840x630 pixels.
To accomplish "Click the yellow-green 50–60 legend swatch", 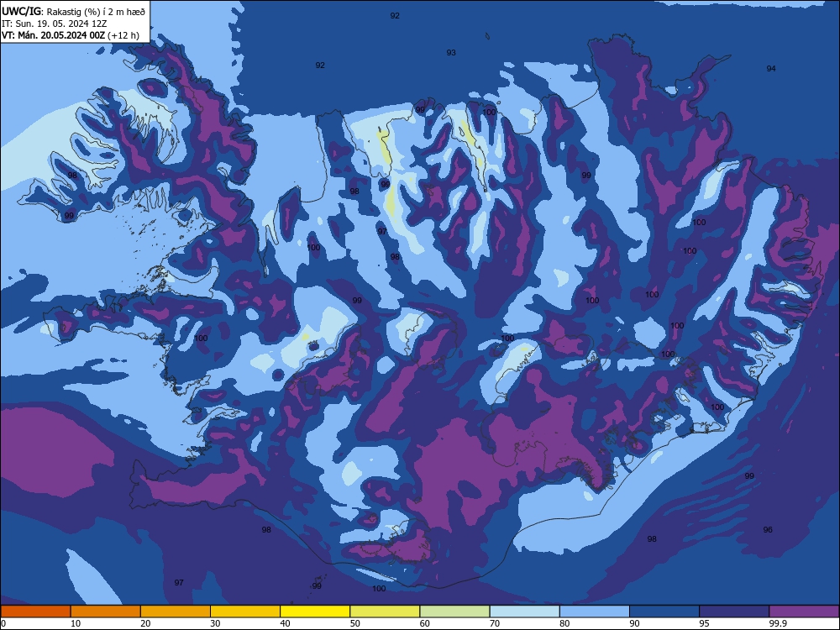I will coord(386,612).
